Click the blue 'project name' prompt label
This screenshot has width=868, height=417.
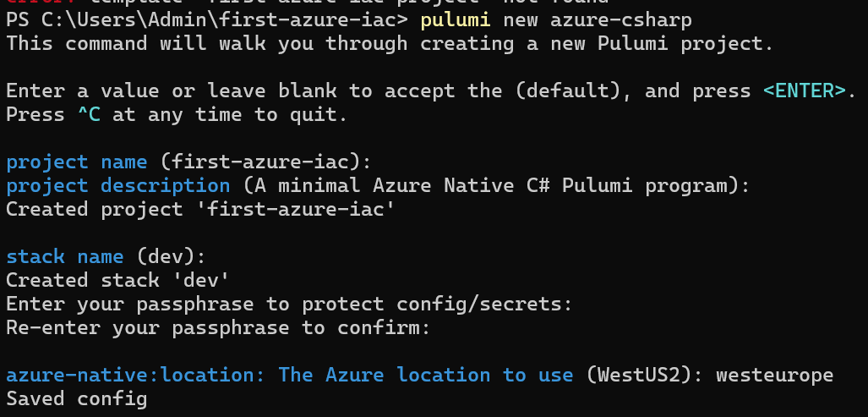[76, 162]
